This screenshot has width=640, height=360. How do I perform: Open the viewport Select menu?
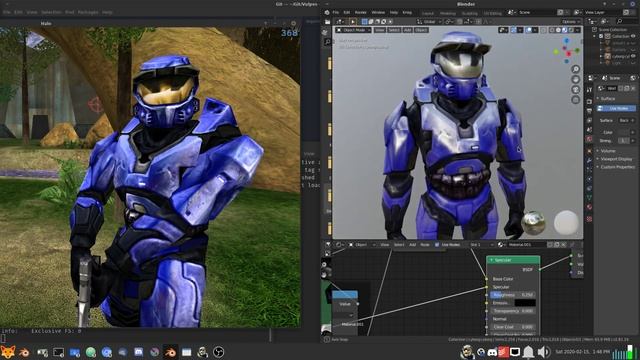(x=394, y=30)
